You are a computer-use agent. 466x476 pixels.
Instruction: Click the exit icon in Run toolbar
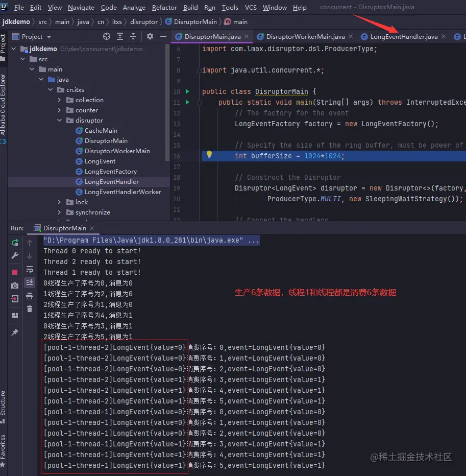pos(15,299)
